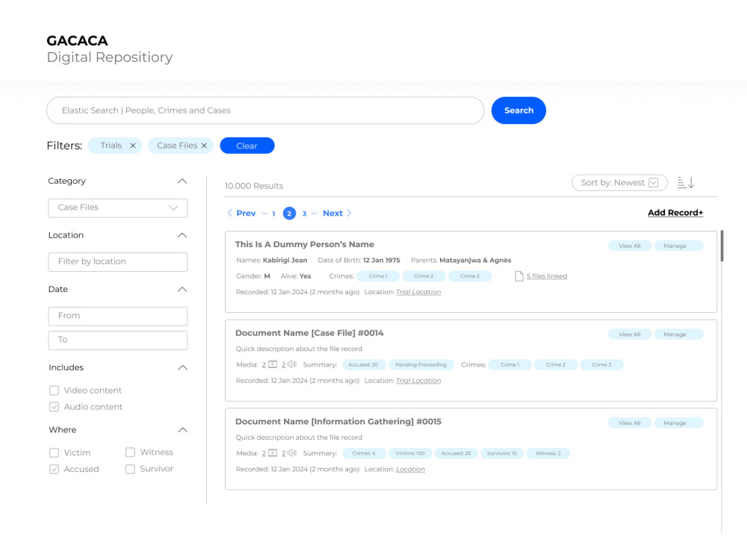
Task: Open Trial Location link in person record
Action: (x=418, y=292)
